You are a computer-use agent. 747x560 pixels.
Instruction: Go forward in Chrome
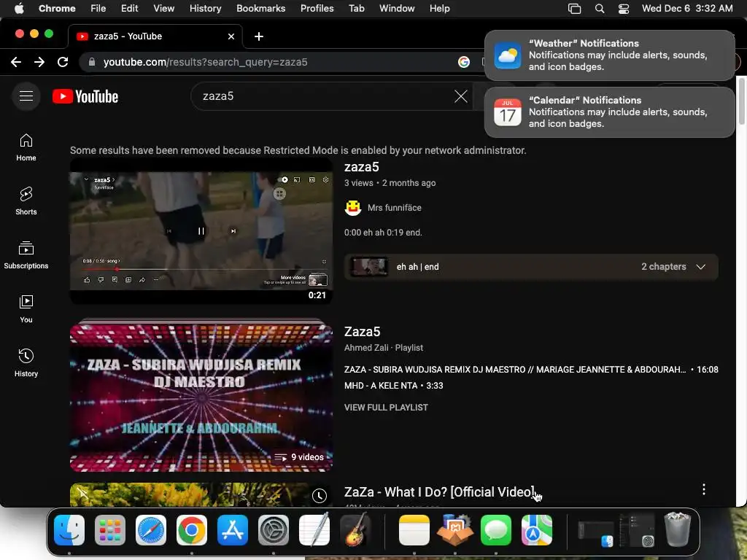pos(39,62)
